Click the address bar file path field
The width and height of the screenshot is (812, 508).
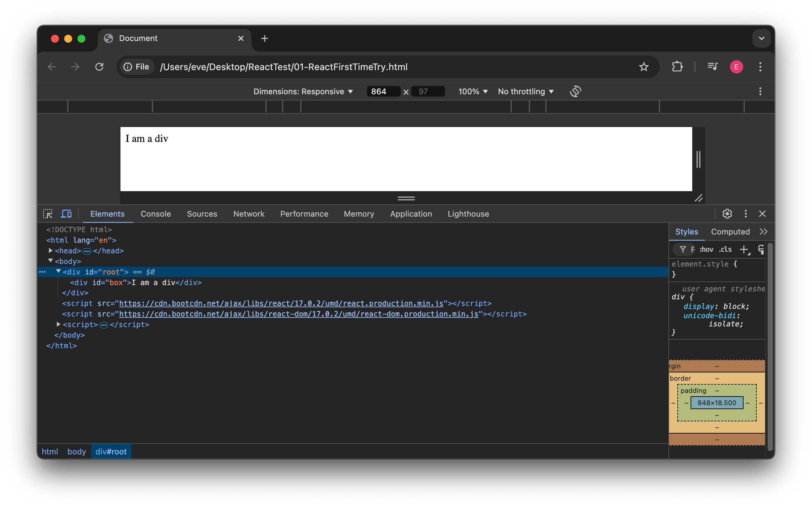284,66
